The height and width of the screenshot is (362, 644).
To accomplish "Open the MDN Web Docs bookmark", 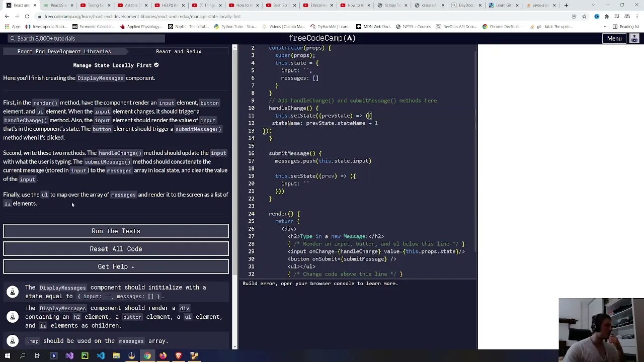I will click(373, 27).
